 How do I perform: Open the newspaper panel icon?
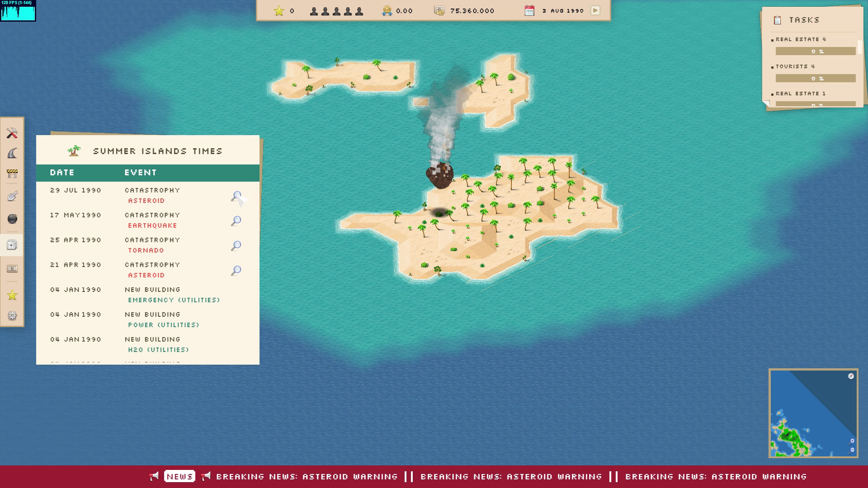tap(12, 245)
